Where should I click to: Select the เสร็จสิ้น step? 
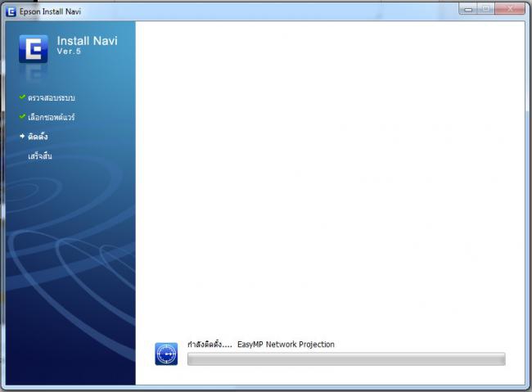point(40,156)
